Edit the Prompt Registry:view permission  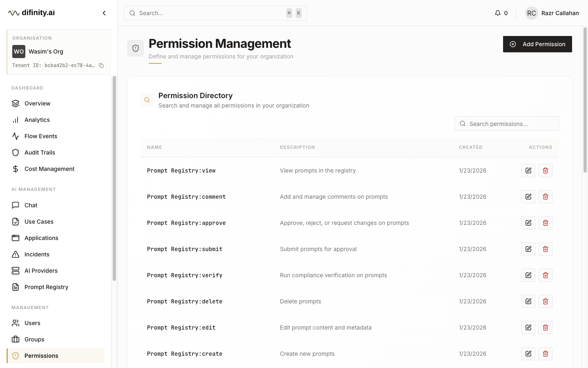click(528, 171)
